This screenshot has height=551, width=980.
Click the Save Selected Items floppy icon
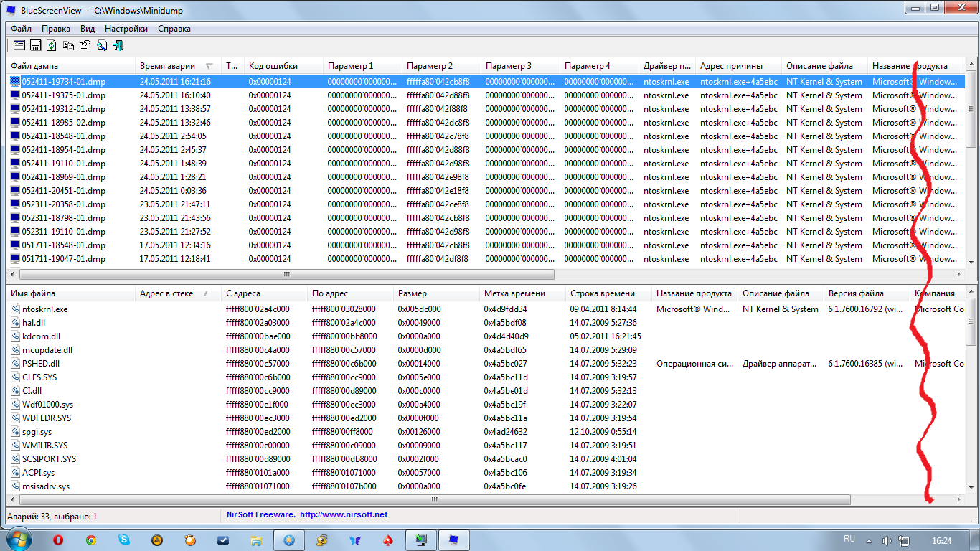tap(35, 45)
